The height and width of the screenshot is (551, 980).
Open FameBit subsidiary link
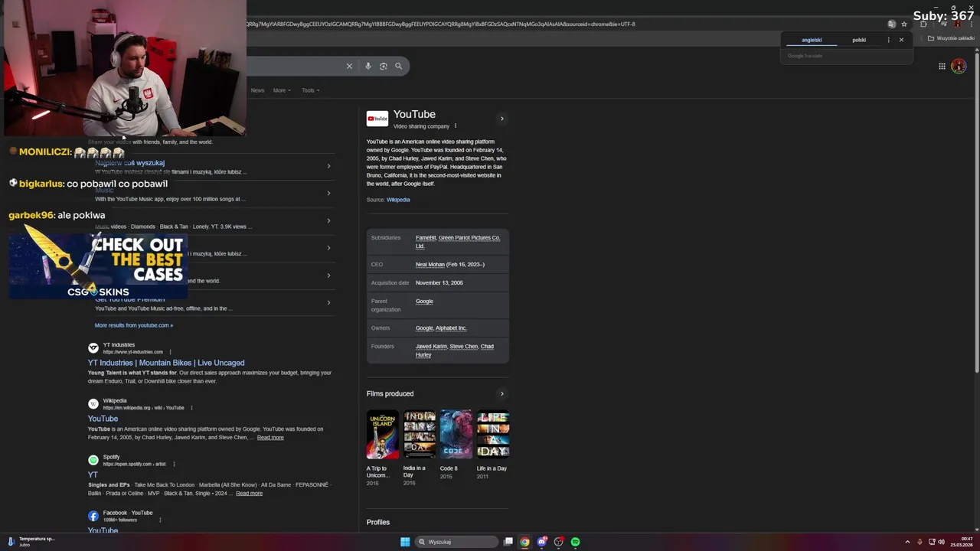click(x=426, y=237)
